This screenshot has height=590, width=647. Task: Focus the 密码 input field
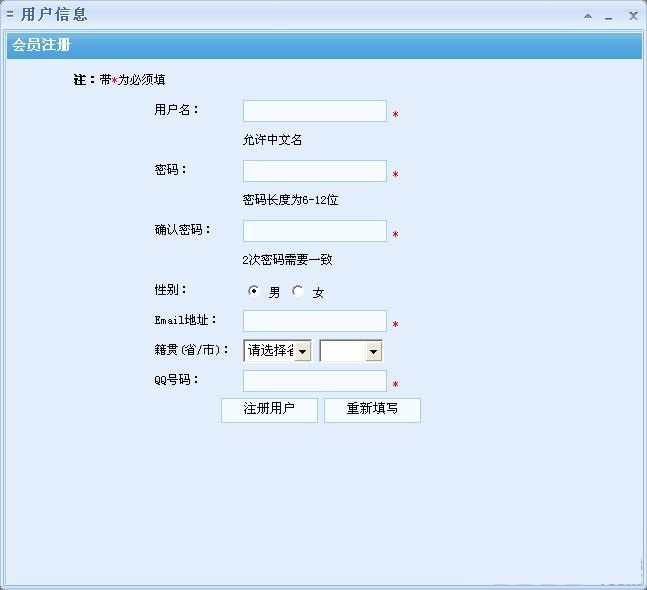click(315, 171)
